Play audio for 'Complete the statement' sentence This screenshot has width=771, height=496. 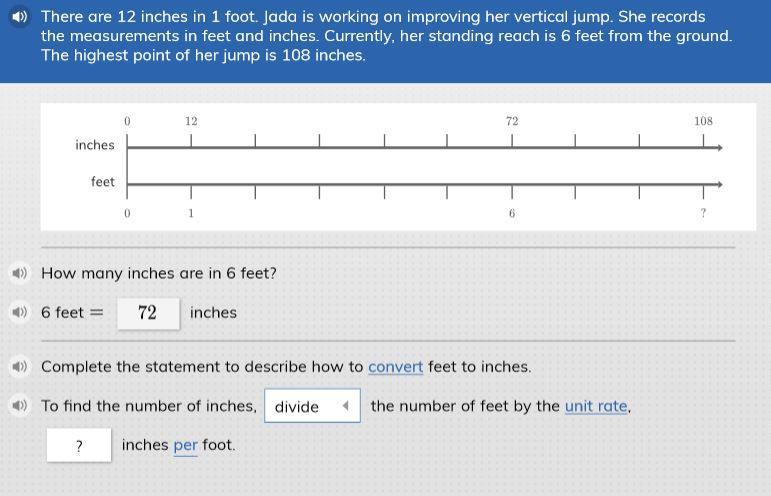click(x=19, y=366)
